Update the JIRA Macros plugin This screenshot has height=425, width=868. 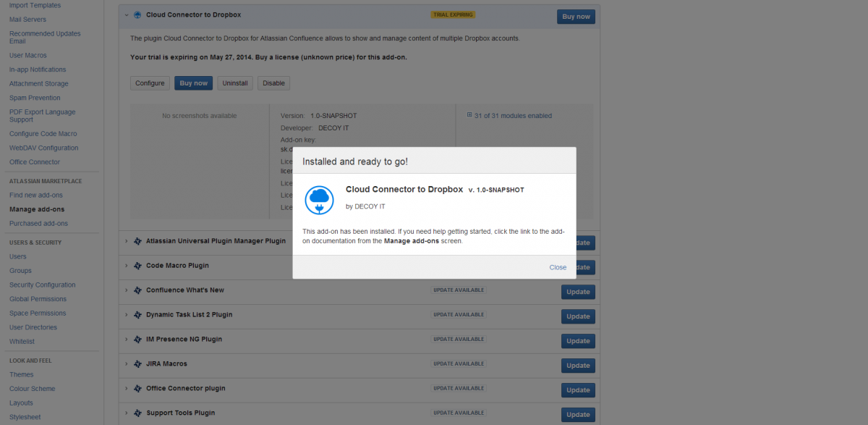pos(578,366)
